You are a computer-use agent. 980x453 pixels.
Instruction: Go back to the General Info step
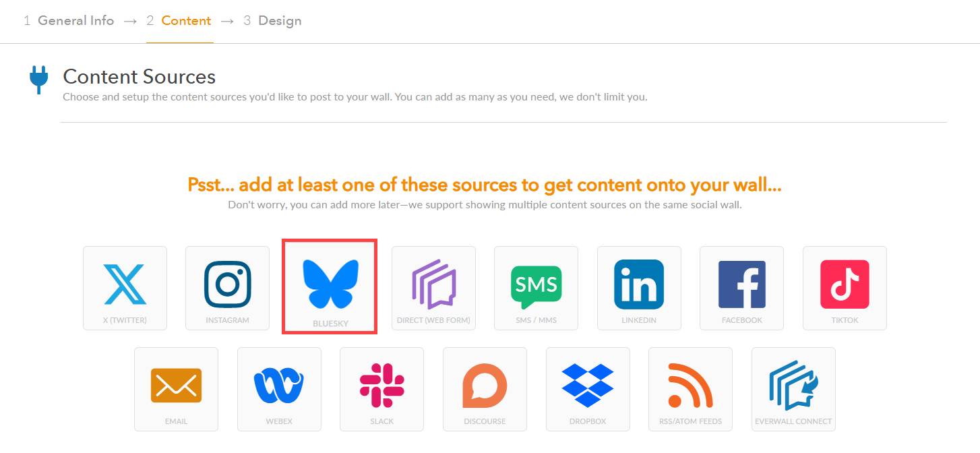[69, 21]
